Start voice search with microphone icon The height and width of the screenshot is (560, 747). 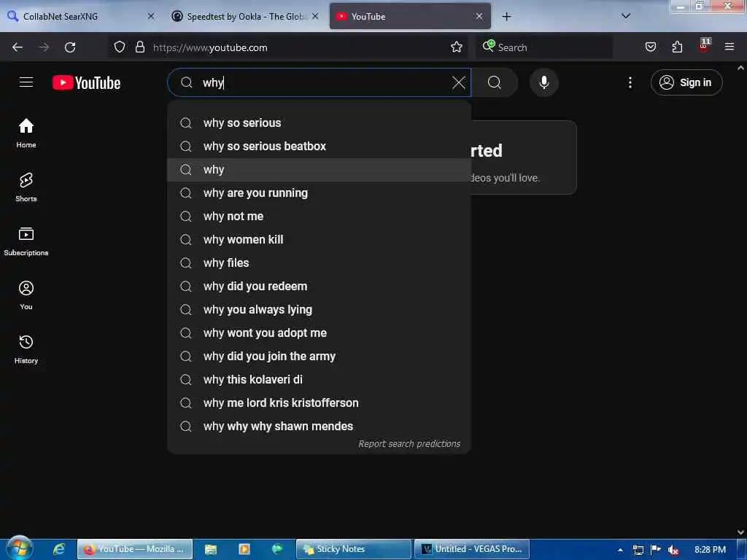click(x=543, y=82)
